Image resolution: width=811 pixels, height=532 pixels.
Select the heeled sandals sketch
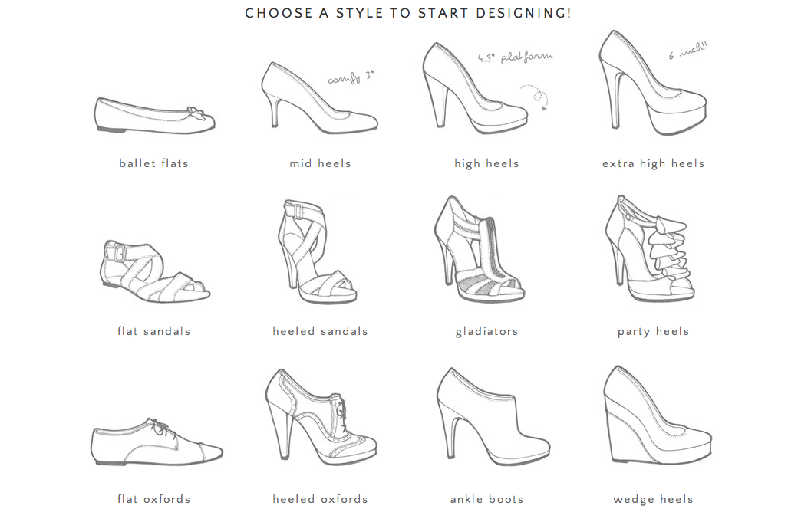coord(317,252)
